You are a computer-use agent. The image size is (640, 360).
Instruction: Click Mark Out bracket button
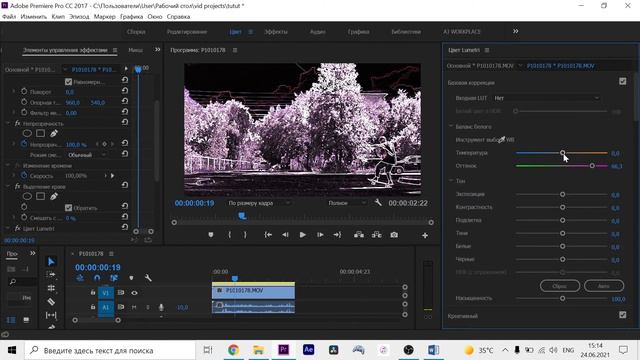(245, 235)
